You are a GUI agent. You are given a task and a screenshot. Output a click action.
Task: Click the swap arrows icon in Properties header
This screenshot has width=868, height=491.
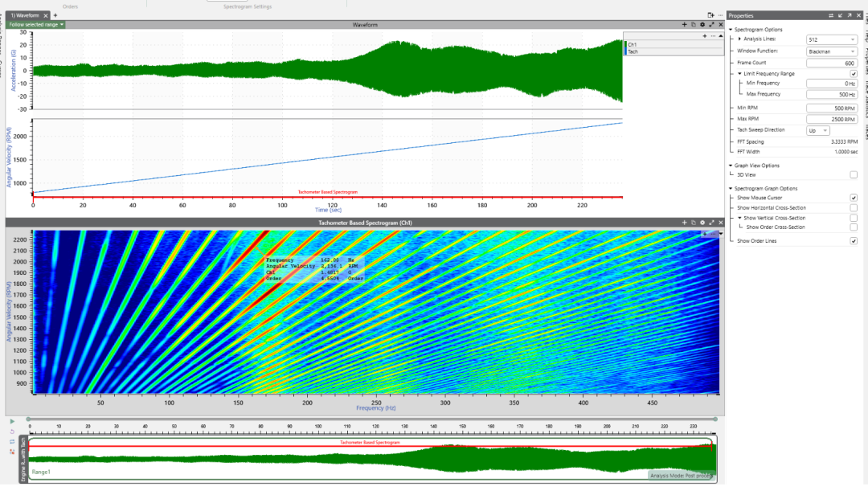(831, 15)
